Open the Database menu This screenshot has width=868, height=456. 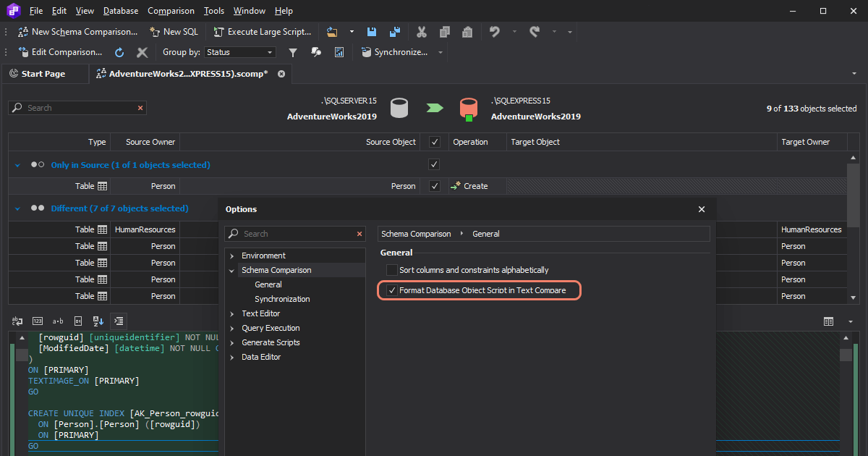click(x=120, y=10)
